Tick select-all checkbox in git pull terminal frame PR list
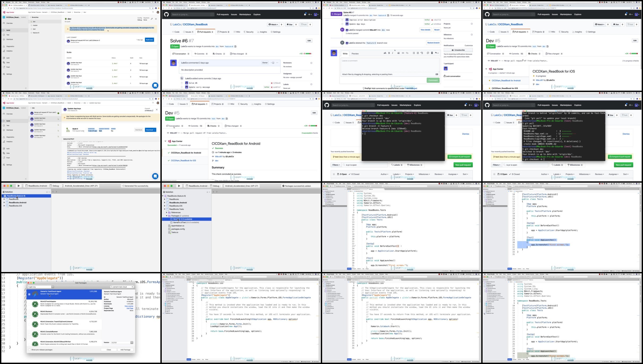 tap(494, 174)
